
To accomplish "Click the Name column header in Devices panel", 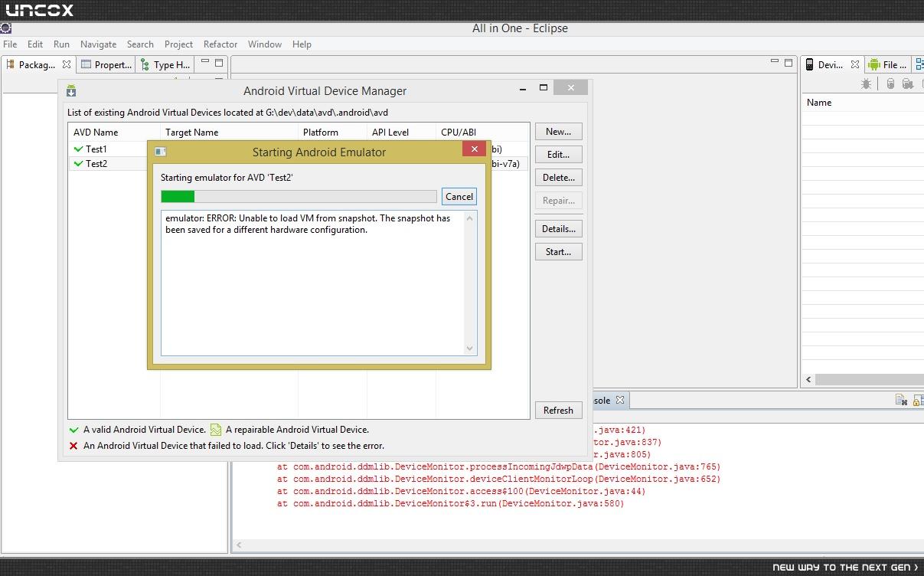I will 864,103.
